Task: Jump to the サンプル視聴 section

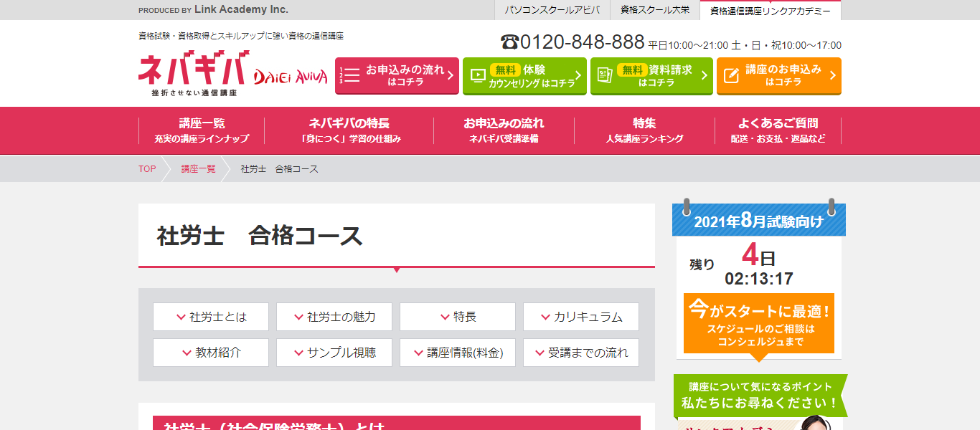Action: click(x=334, y=353)
